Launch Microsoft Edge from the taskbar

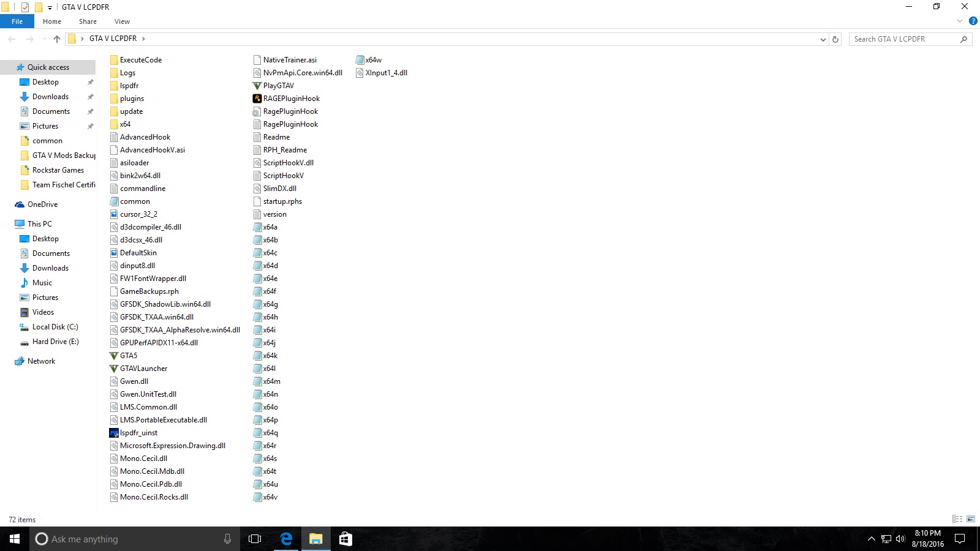[285, 539]
